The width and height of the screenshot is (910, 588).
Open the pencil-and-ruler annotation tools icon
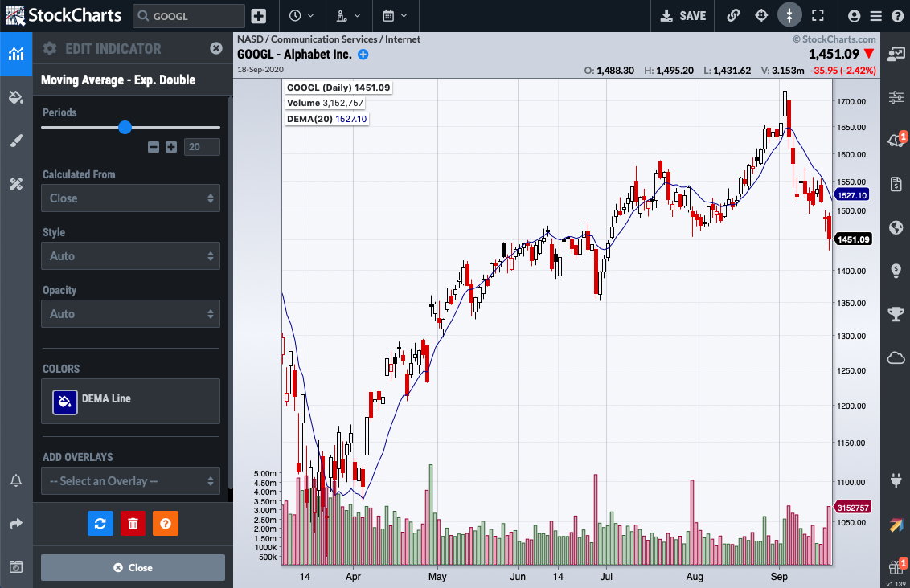[x=16, y=185]
